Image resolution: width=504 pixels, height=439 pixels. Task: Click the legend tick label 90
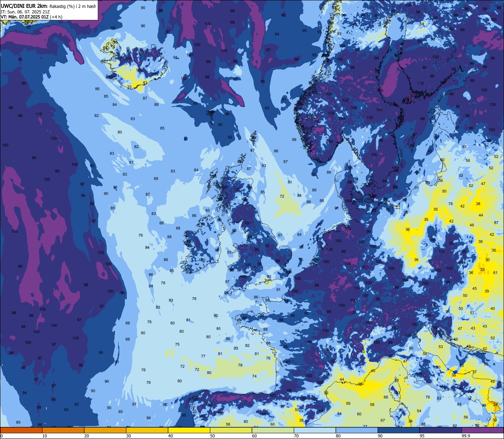tap(380, 436)
